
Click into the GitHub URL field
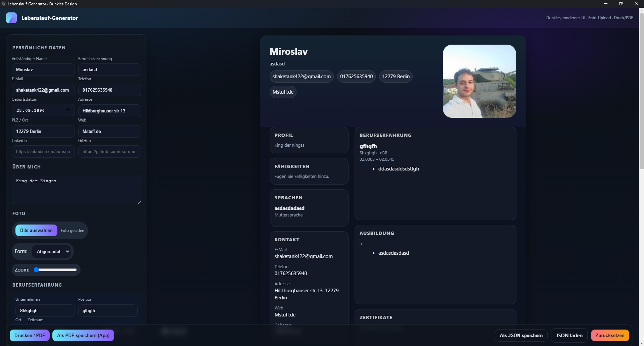click(x=109, y=152)
